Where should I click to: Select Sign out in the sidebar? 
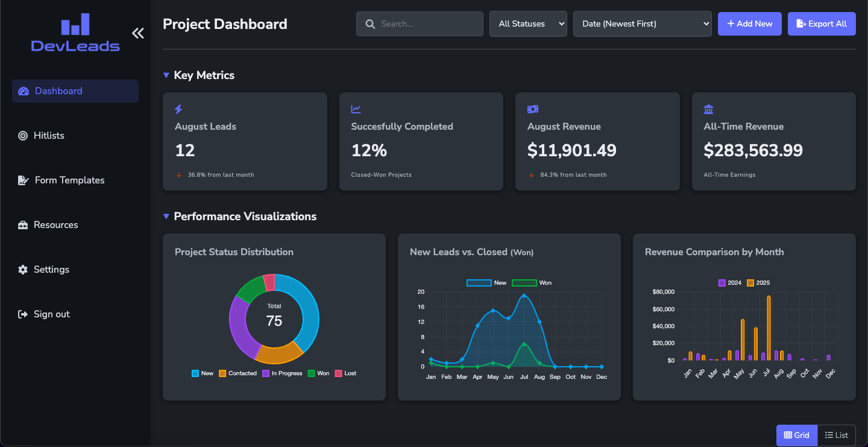click(75, 314)
